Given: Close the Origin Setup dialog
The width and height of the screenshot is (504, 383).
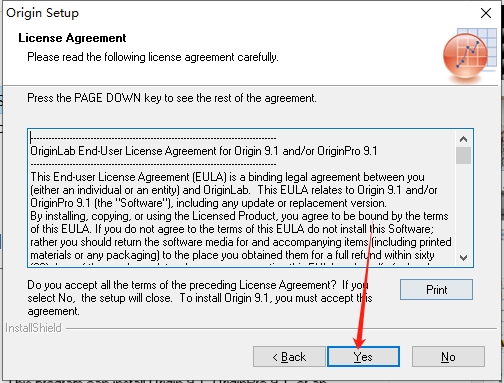Looking at the screenshot, I should click(x=486, y=13).
